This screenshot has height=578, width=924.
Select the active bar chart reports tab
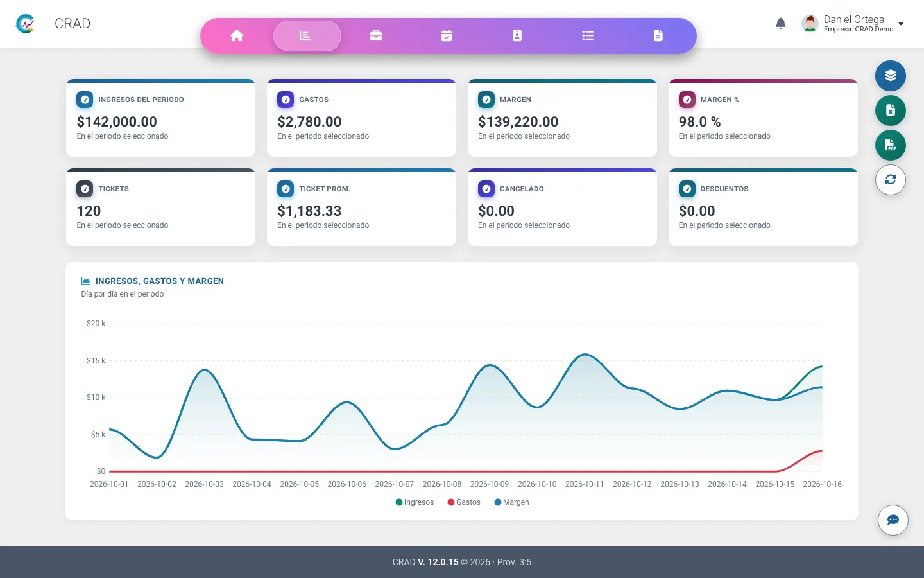click(307, 36)
